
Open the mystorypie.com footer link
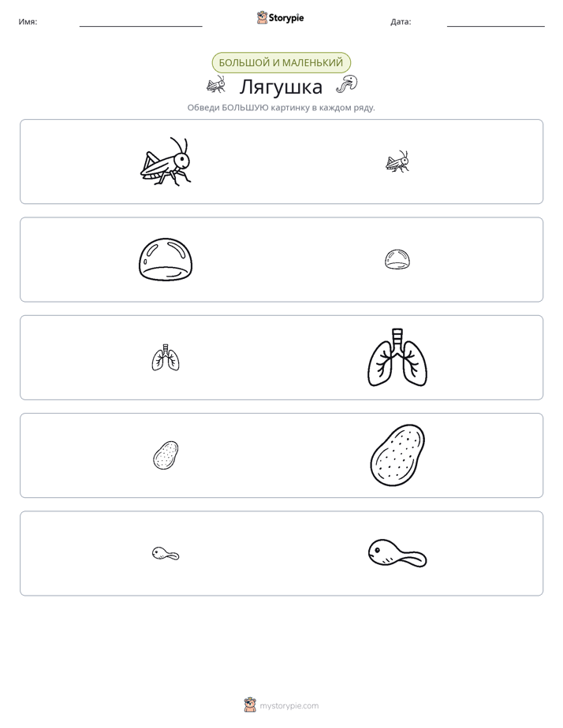pos(289,706)
